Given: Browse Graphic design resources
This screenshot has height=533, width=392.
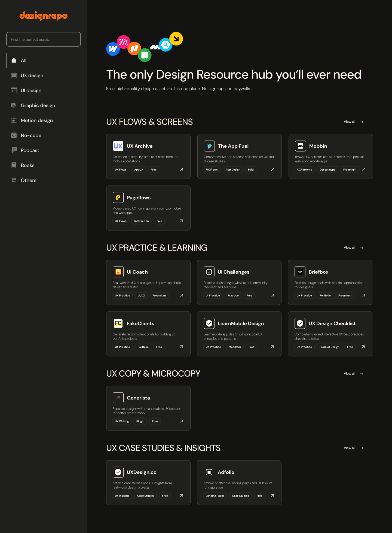Looking at the screenshot, I should pos(44,105).
